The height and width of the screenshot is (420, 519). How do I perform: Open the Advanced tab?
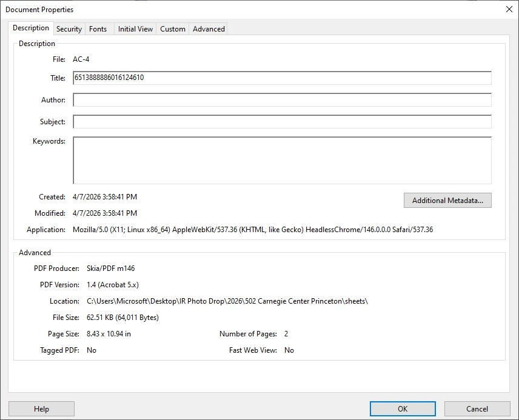pos(208,28)
